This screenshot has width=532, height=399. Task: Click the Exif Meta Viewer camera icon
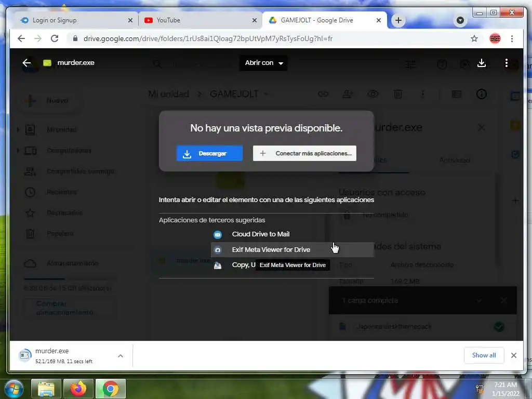click(x=218, y=250)
